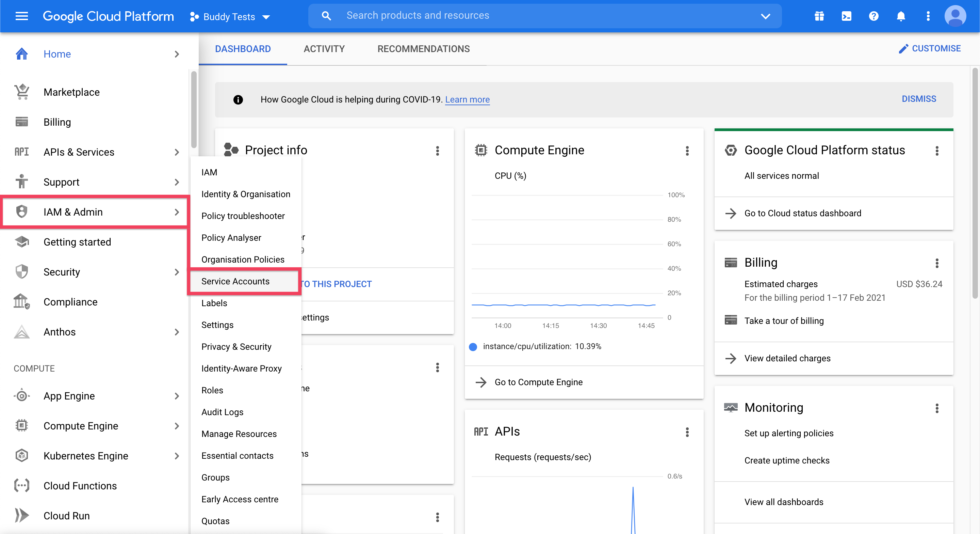This screenshot has width=980, height=534.
Task: Go to Cloud status dashboard link
Action: click(802, 213)
